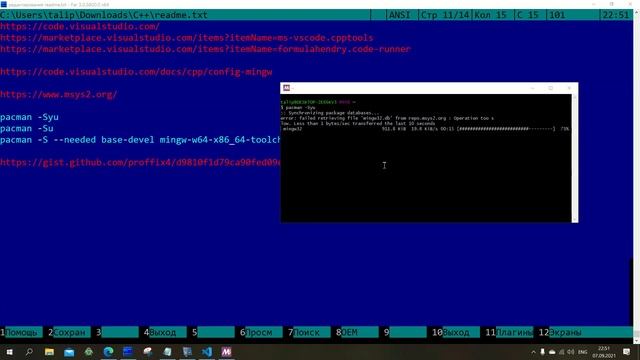Open the volume speaker tray icon
The width and height of the screenshot is (640, 360).
(571, 352)
